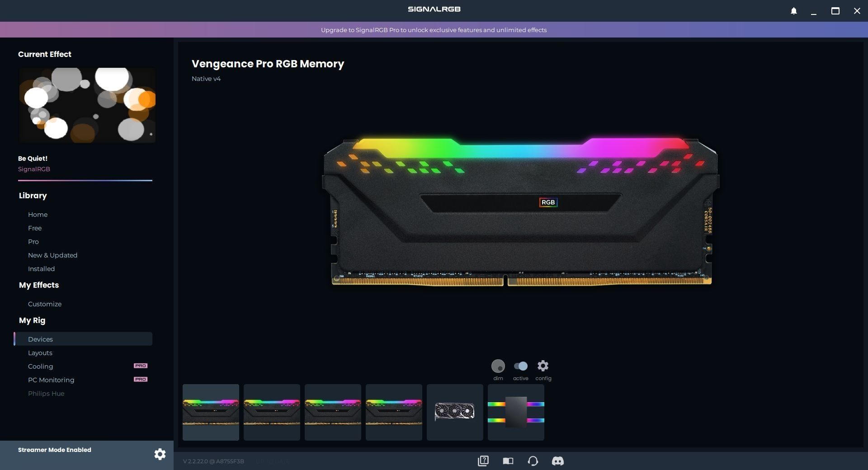Open the Pro effects library
Image resolution: width=868 pixels, height=470 pixels.
pos(33,242)
